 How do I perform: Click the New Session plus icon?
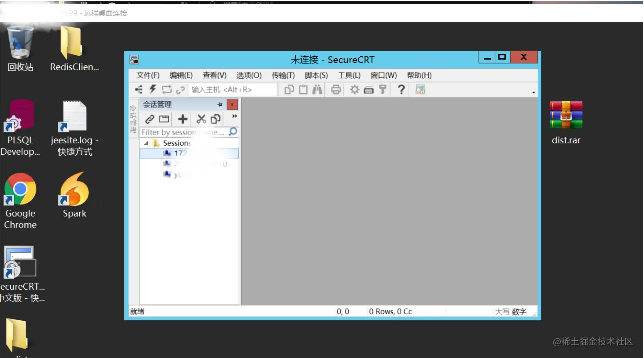pos(183,119)
